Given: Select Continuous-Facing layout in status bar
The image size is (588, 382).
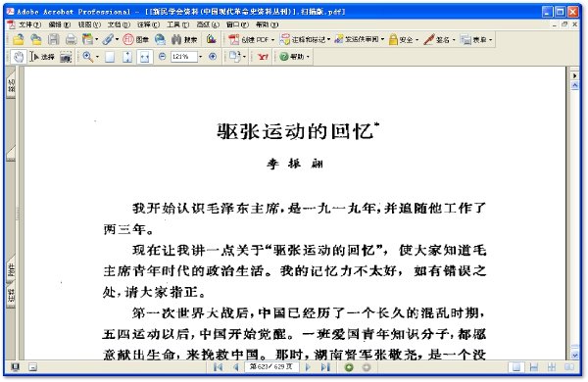Looking at the screenshot, I should click(x=551, y=367).
